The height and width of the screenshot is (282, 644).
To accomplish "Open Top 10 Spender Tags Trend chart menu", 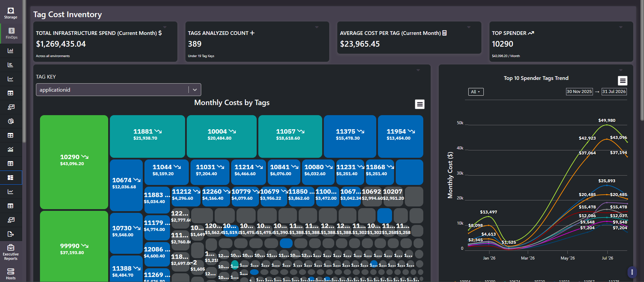I will point(622,81).
